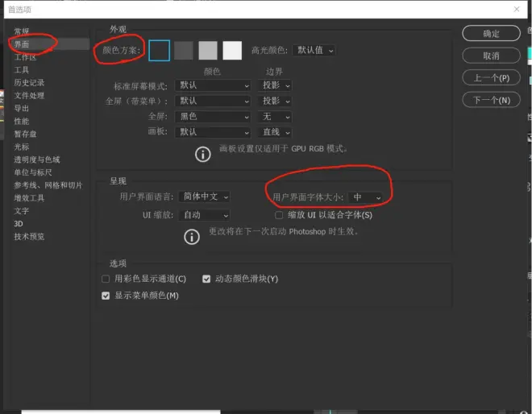This screenshot has height=414, width=532.
Task: Open the 画板 color dropdown
Action: (213, 132)
